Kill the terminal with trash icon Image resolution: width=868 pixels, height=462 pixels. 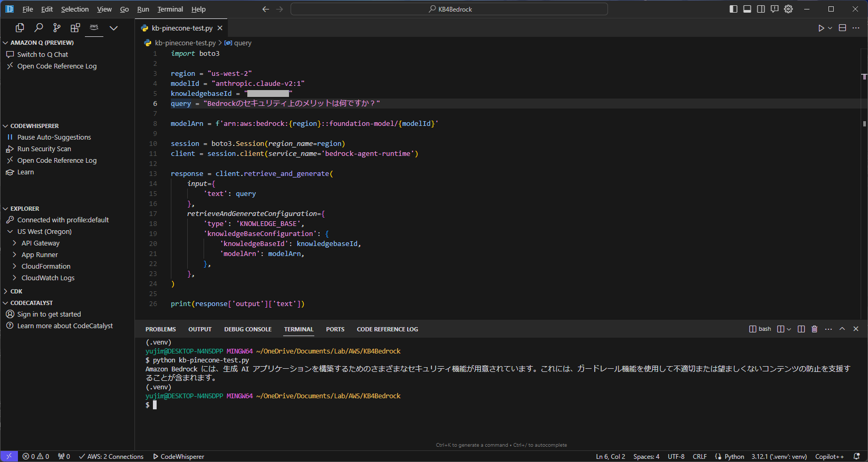814,329
